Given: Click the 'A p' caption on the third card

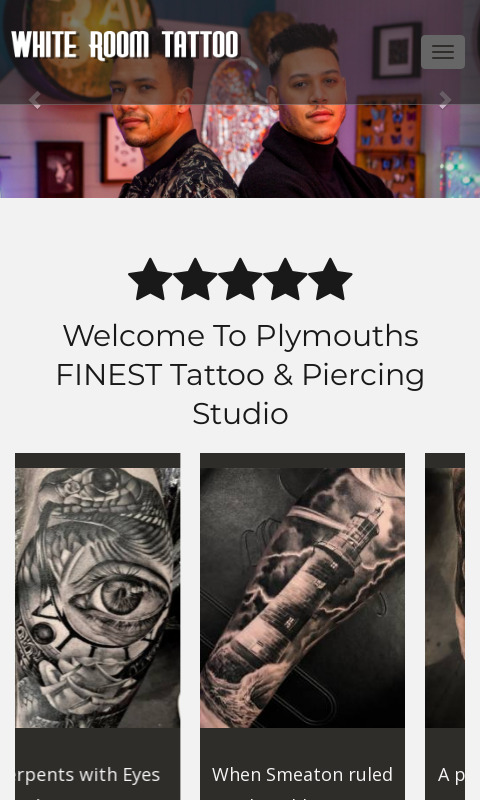Looking at the screenshot, I should pyautogui.click(x=451, y=774).
